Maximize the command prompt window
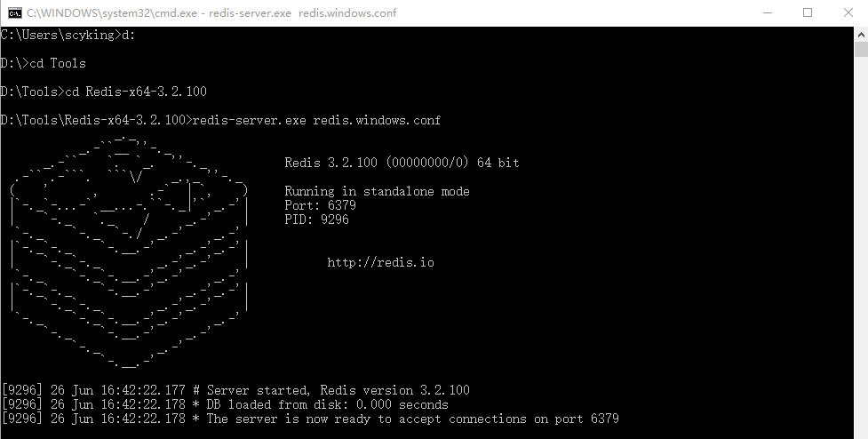Viewport: 868px width, 439px height. click(808, 12)
